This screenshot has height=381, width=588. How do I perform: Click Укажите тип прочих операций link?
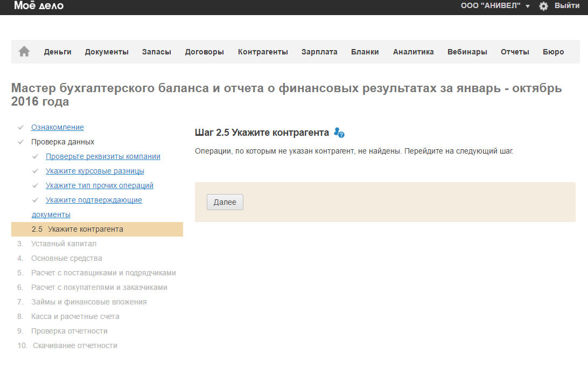[x=100, y=185]
